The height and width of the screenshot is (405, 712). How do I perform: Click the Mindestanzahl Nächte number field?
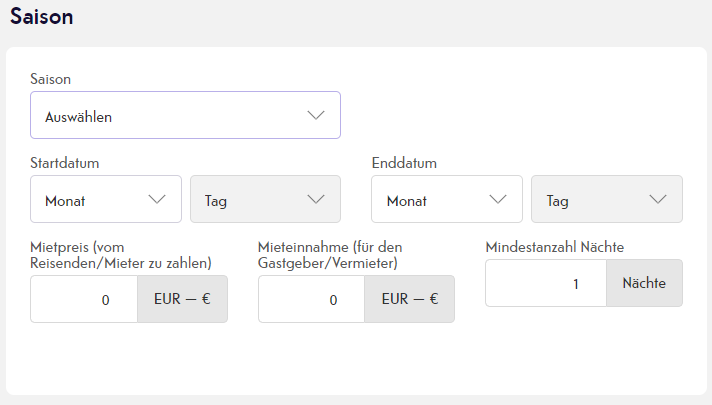tap(545, 283)
